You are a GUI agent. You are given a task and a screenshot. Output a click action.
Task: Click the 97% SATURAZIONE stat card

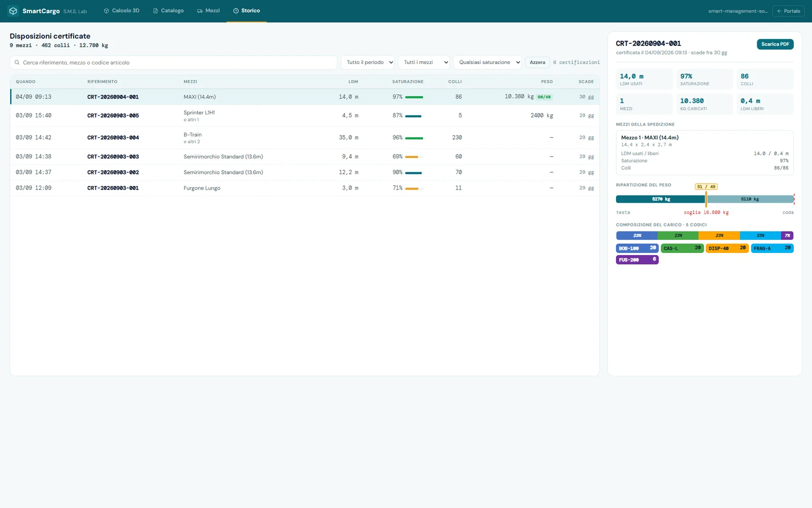pos(704,79)
